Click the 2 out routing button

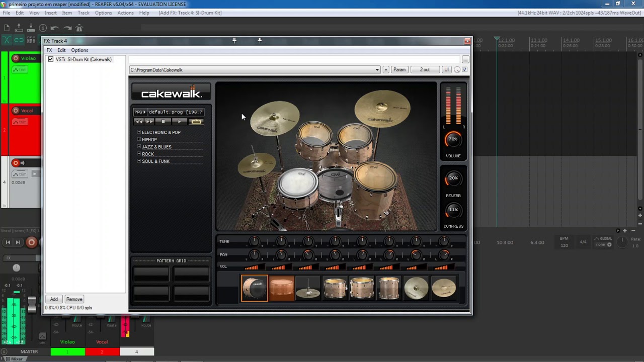point(425,70)
